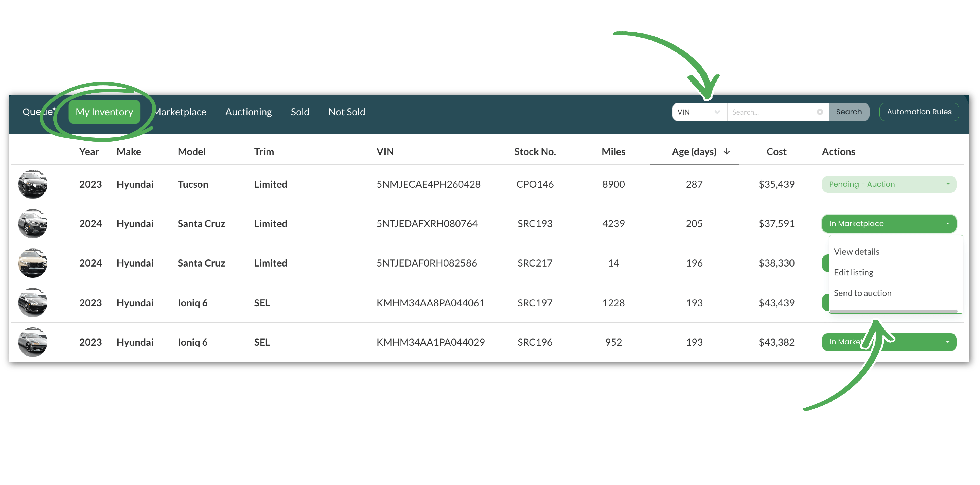Open the Auctioning tab
980x485 pixels.
(x=248, y=112)
